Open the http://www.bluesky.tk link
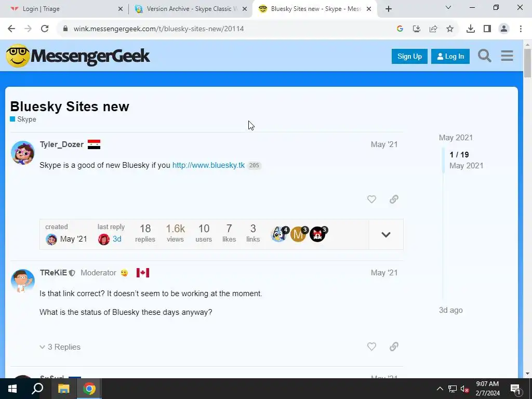Image resolution: width=532 pixels, height=399 pixels. (208, 165)
